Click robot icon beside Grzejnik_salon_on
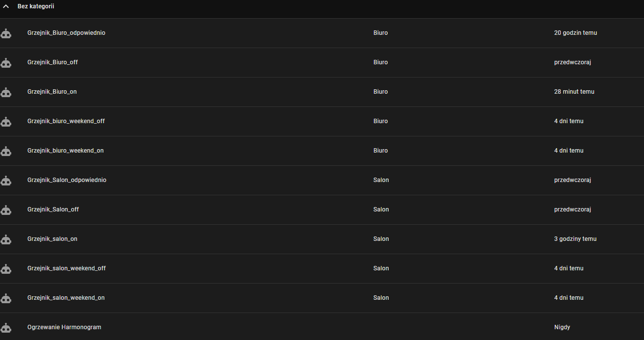Viewport: 644px width, 340px height. pyautogui.click(x=6, y=239)
